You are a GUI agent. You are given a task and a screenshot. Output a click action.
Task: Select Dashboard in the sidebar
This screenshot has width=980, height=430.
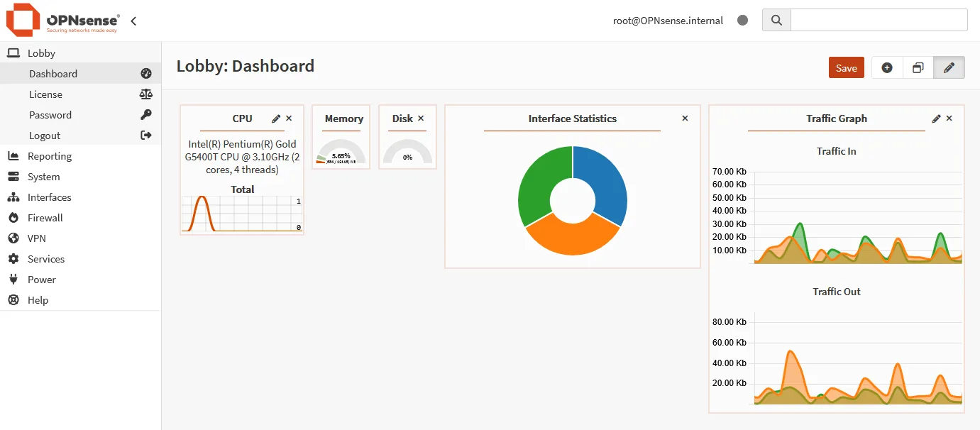coord(53,73)
